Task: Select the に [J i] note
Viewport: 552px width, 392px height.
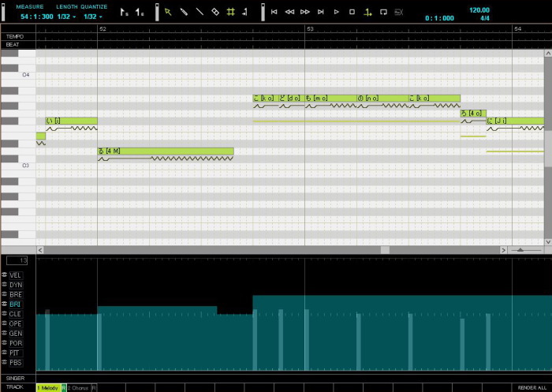Action: [515, 121]
